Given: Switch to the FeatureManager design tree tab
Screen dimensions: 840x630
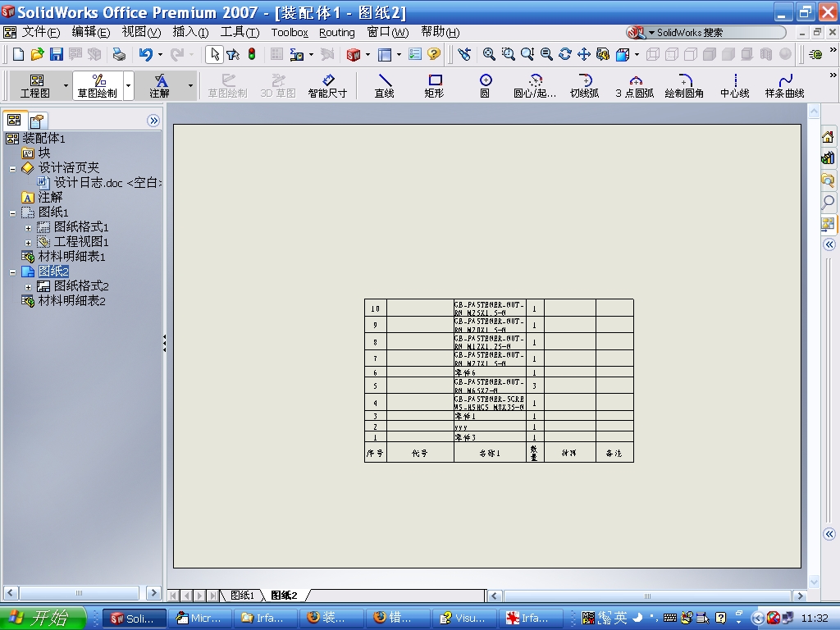Looking at the screenshot, I should (x=15, y=120).
